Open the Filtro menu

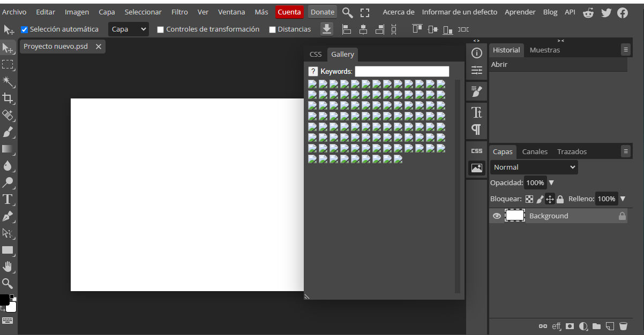pyautogui.click(x=179, y=12)
